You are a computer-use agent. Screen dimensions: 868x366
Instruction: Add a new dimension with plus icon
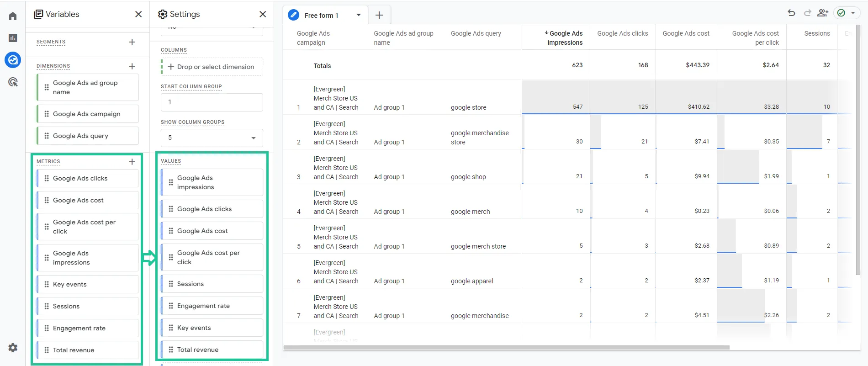[132, 66]
